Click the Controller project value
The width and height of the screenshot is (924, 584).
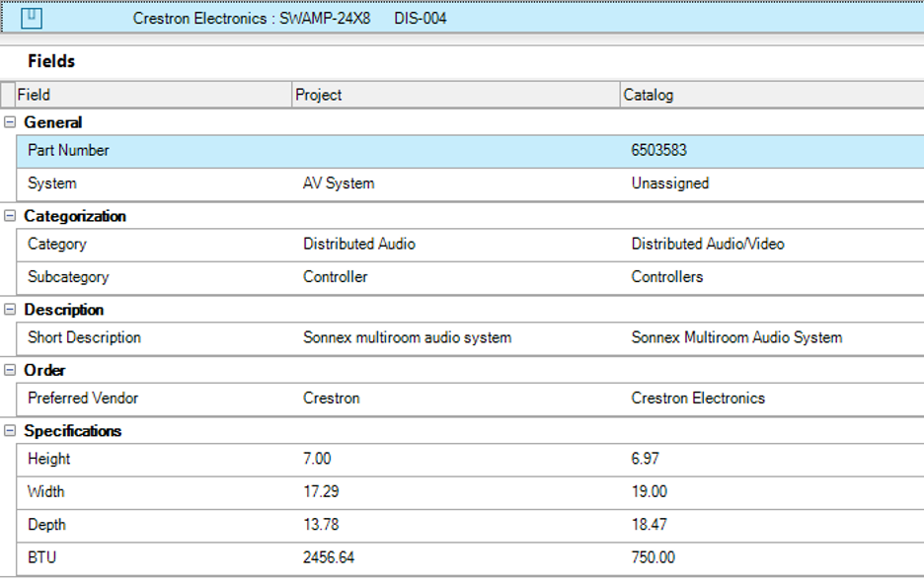tap(336, 277)
